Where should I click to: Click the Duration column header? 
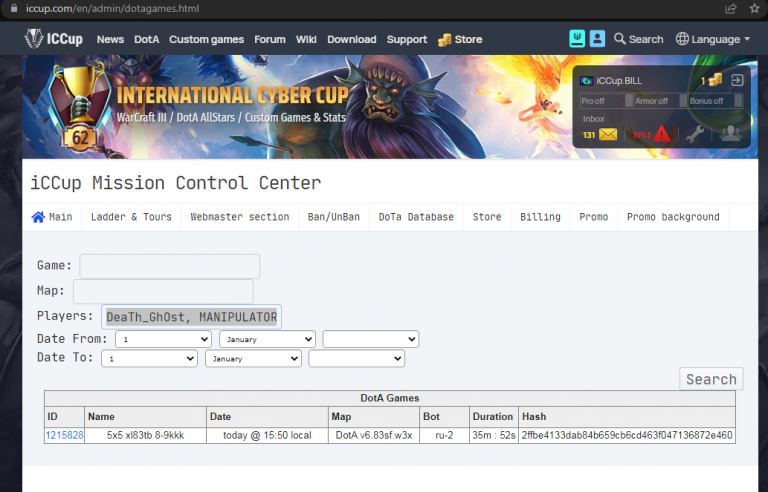tap(493, 417)
